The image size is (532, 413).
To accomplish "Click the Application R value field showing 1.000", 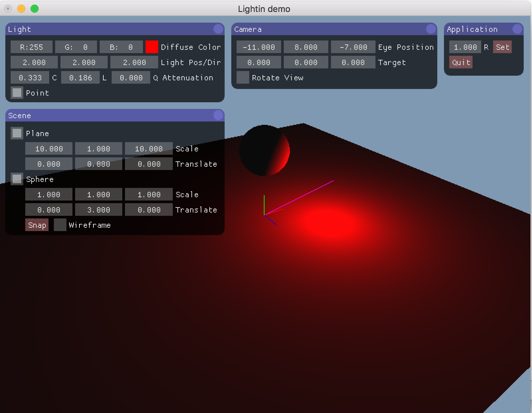I will click(x=465, y=47).
